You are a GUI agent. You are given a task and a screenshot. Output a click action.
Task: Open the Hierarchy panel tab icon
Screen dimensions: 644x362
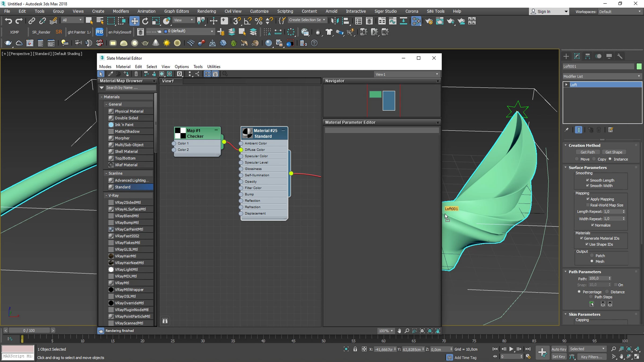(587, 56)
